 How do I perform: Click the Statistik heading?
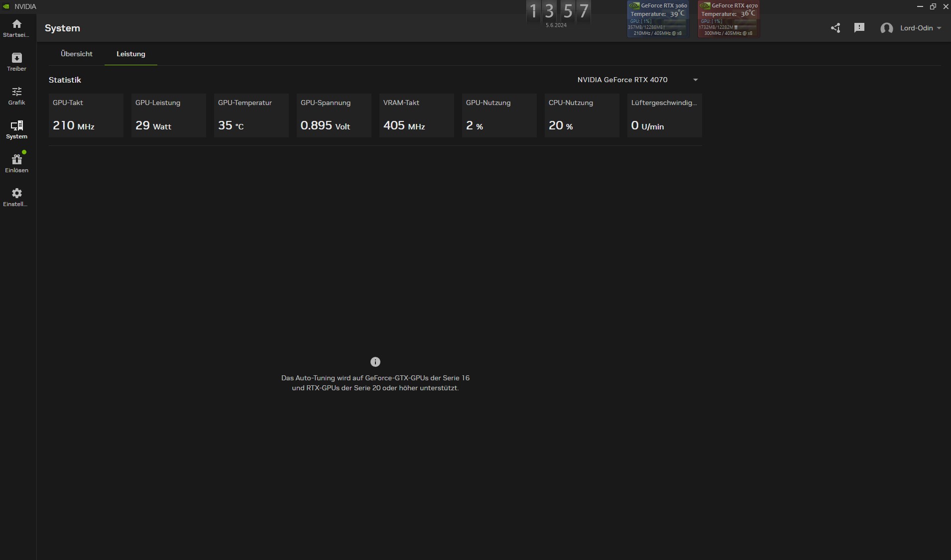pos(65,80)
